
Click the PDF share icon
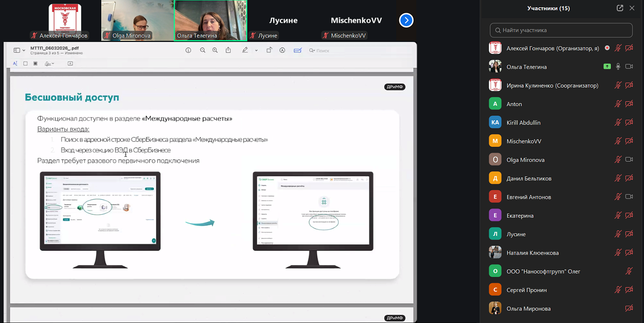tap(228, 50)
